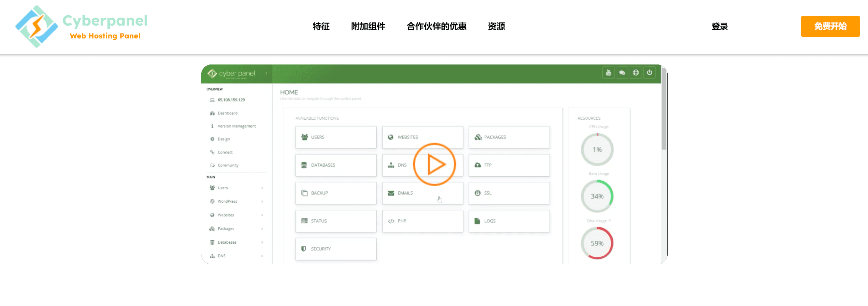The height and width of the screenshot is (306, 868).
Task: Click the chat bubbles icon in header
Action: [x=622, y=73]
